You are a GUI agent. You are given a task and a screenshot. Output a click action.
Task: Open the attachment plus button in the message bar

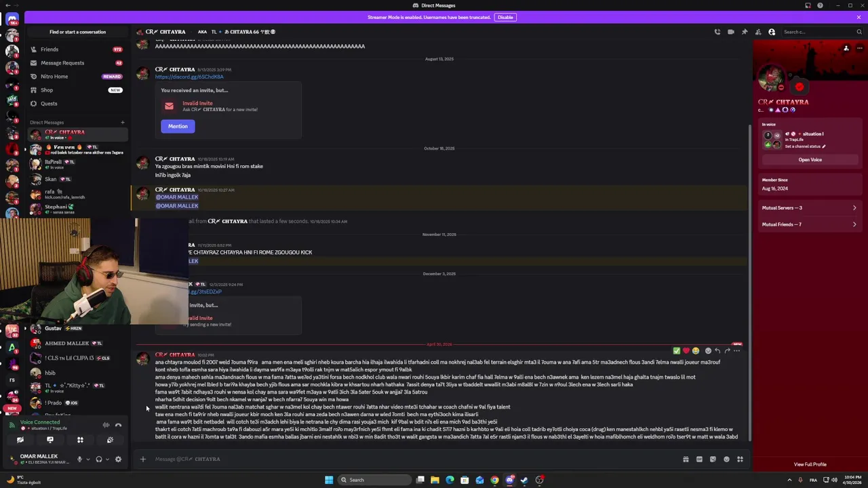[142, 459]
